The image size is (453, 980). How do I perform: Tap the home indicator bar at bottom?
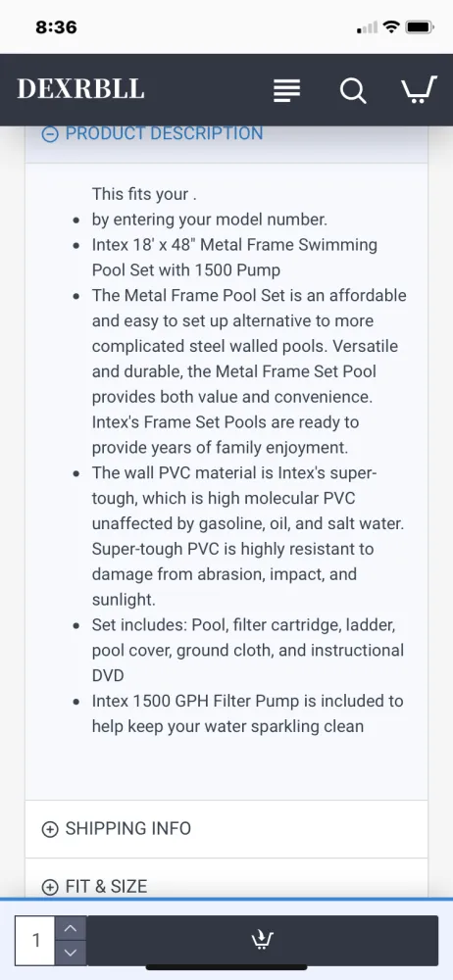pos(226,967)
